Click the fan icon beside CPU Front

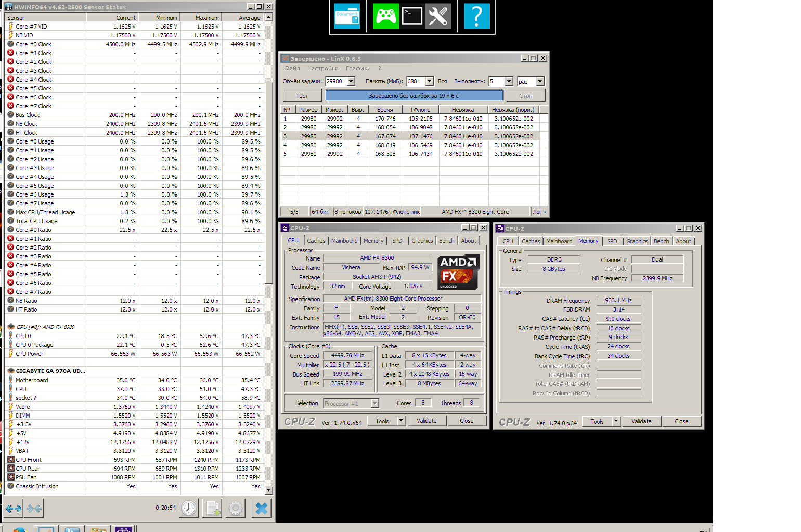[x=10, y=460]
